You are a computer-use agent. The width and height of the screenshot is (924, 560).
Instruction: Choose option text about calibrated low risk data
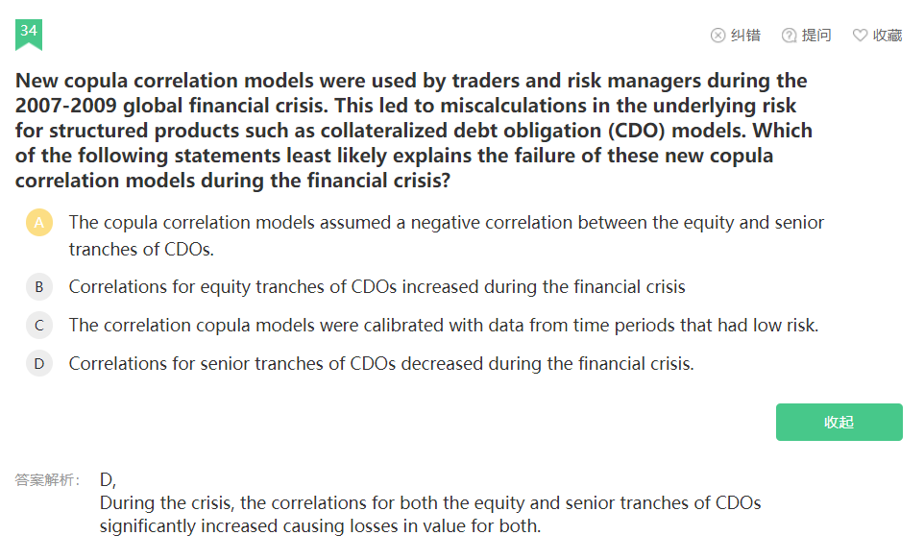444,325
